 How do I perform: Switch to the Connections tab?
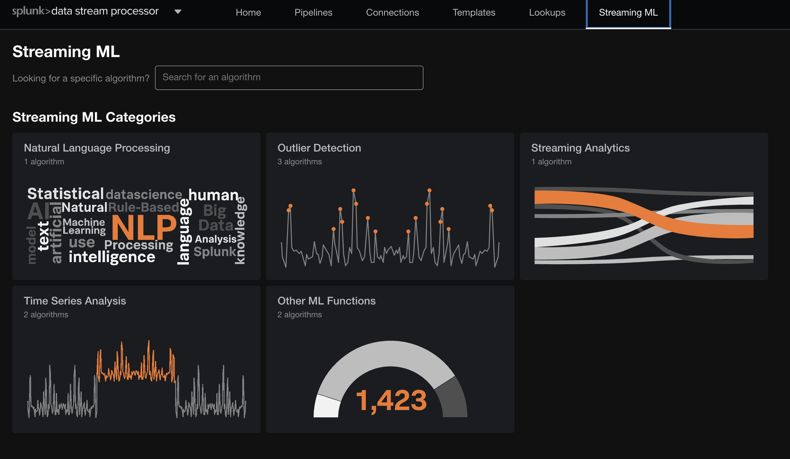(x=392, y=13)
